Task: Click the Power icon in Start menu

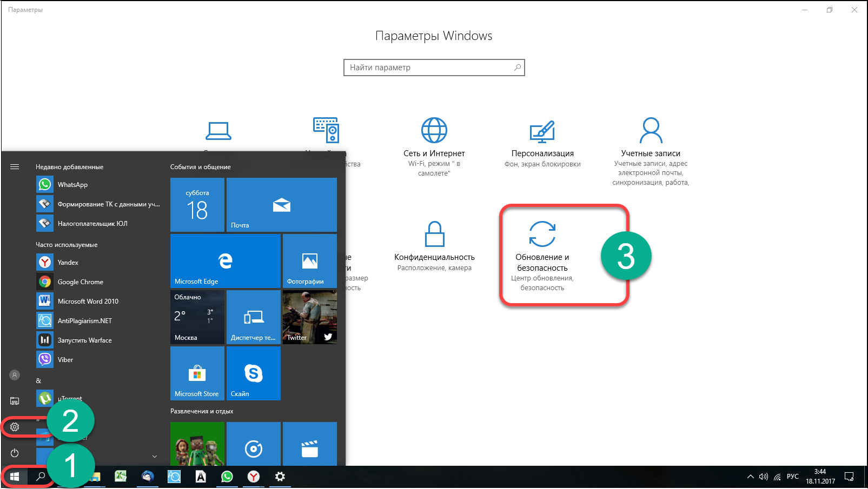Action: [x=15, y=453]
